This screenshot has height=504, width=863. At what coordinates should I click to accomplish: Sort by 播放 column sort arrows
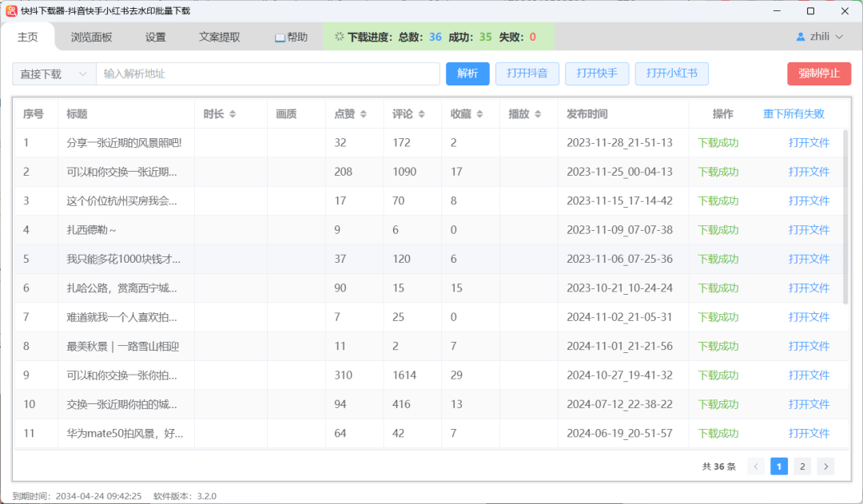(538, 114)
